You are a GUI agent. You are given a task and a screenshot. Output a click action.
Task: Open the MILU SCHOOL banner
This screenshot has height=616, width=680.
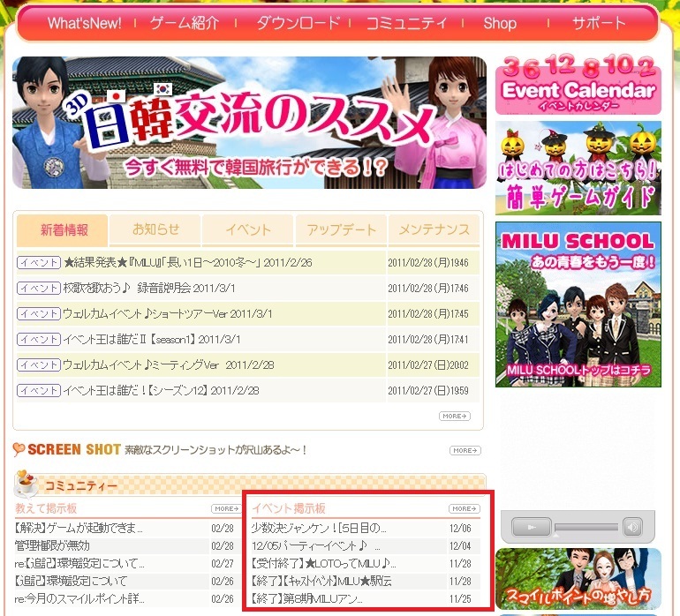point(578,304)
